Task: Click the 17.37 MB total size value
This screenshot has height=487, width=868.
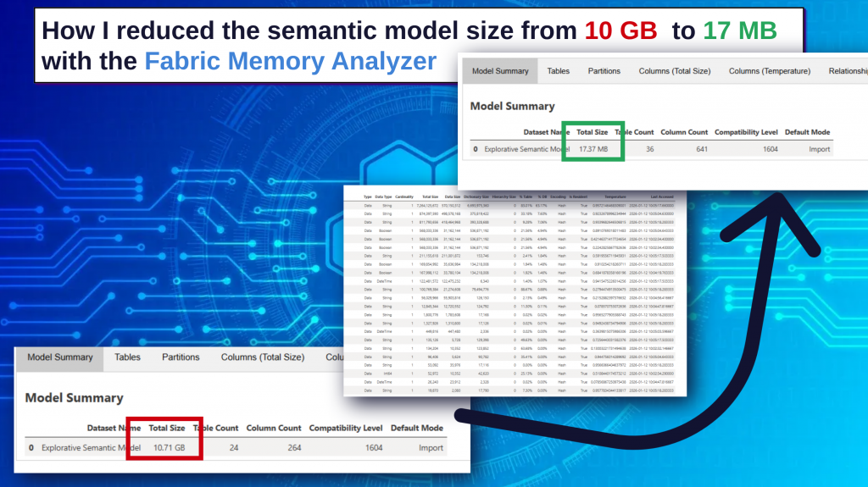Action: coord(593,149)
